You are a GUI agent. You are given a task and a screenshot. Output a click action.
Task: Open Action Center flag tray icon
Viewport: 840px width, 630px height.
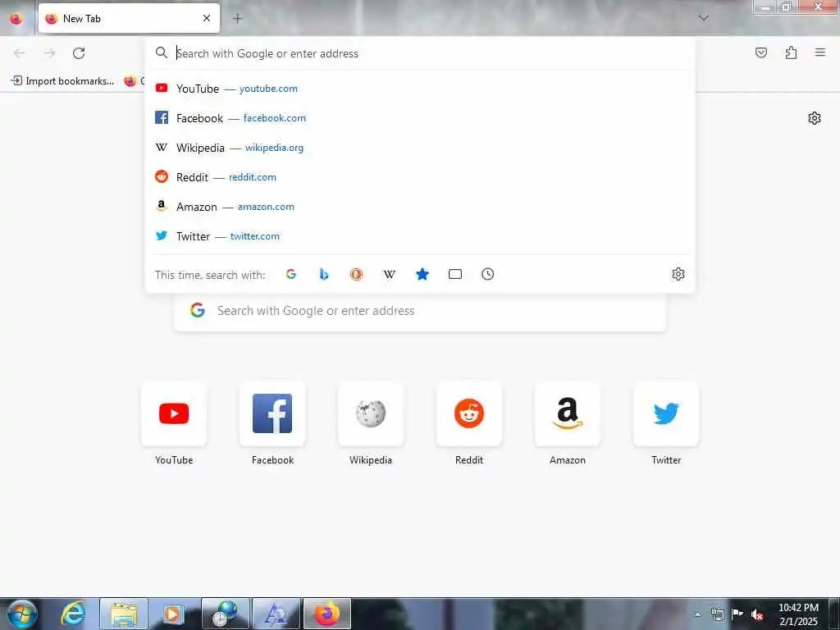[x=737, y=614]
